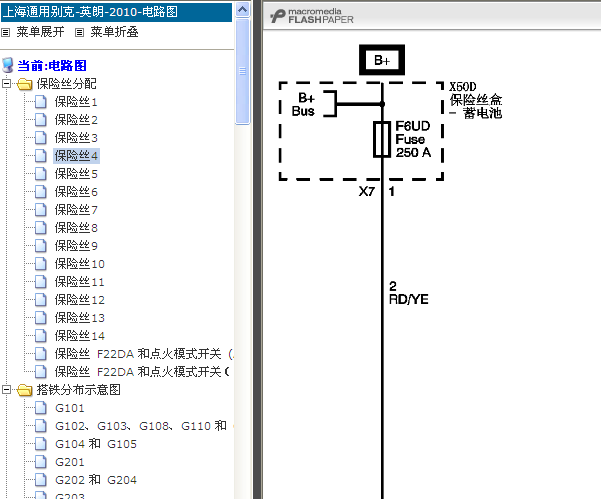Collapse the 保险丝分配 tree node

(7, 84)
